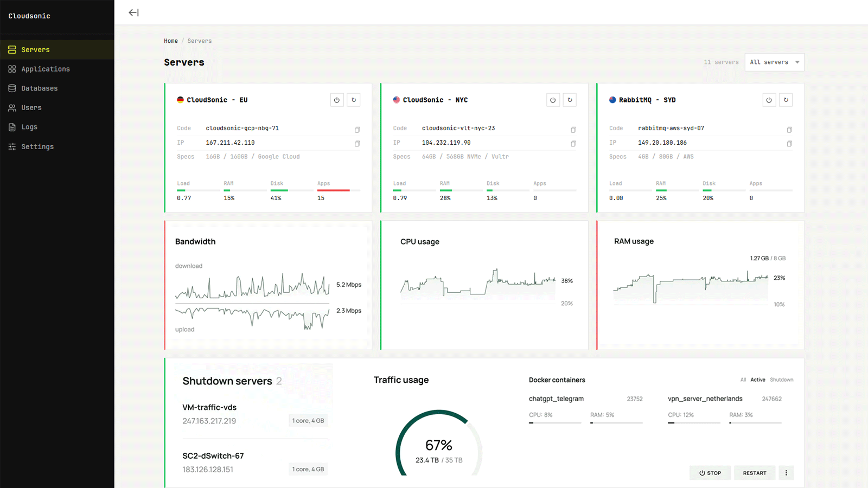Click vpn_server_netherlands CPU usage bar
Viewport: 868px width, 488px height.
694,422
